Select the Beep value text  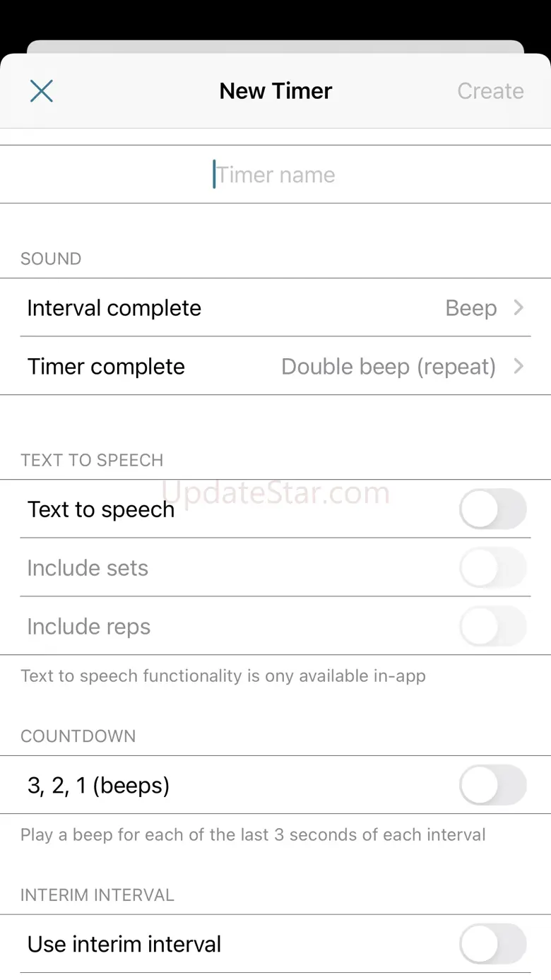470,308
